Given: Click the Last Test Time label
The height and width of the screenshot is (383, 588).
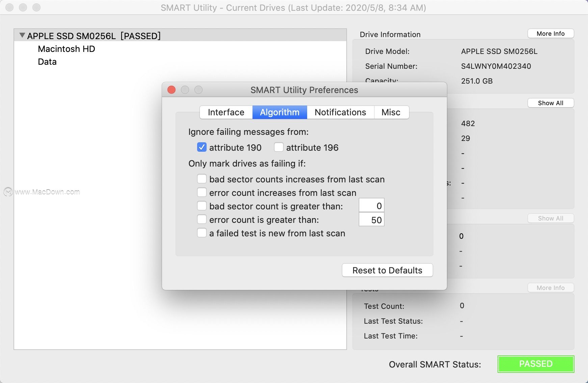Looking at the screenshot, I should tap(391, 336).
